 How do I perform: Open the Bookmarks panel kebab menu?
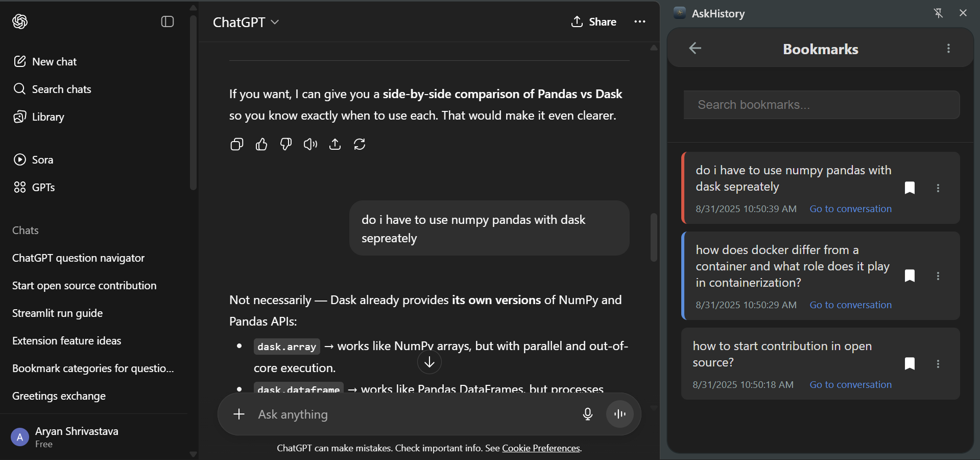pyautogui.click(x=948, y=49)
